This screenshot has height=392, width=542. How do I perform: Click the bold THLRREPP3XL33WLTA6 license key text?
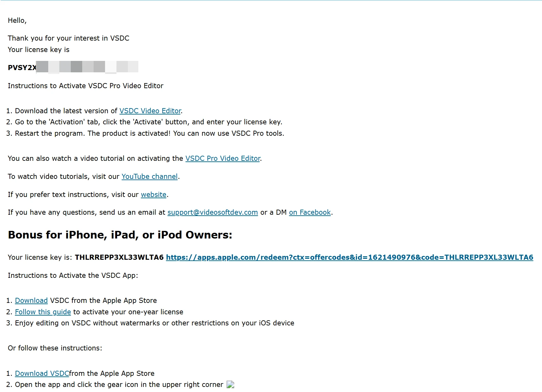click(x=119, y=257)
